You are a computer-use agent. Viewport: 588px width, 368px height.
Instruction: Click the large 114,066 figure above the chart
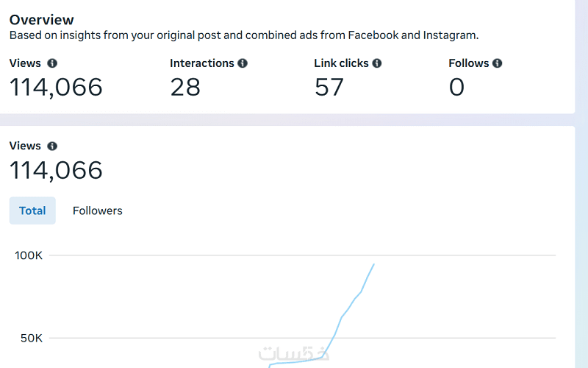tap(56, 171)
